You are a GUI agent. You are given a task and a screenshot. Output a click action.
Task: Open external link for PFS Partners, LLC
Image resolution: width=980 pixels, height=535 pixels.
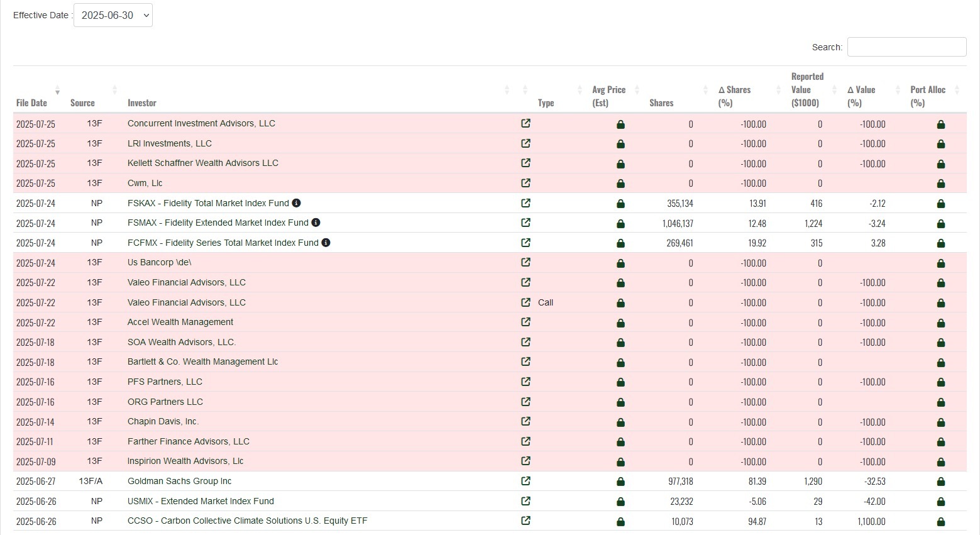(526, 382)
